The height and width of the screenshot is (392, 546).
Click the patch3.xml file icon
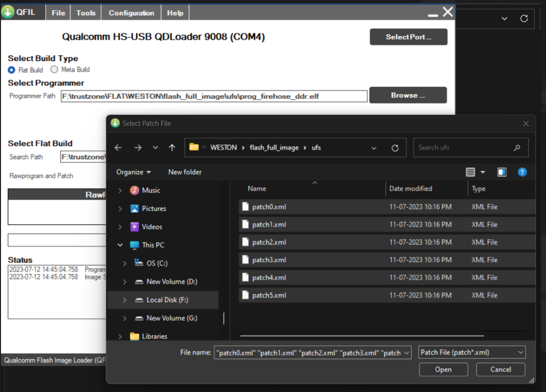[x=246, y=260]
